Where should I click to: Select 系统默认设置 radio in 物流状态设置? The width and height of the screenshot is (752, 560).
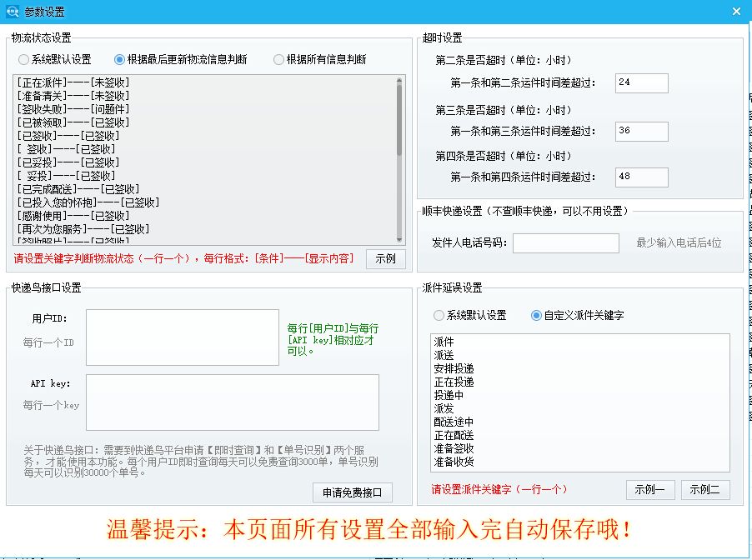[x=55, y=59]
